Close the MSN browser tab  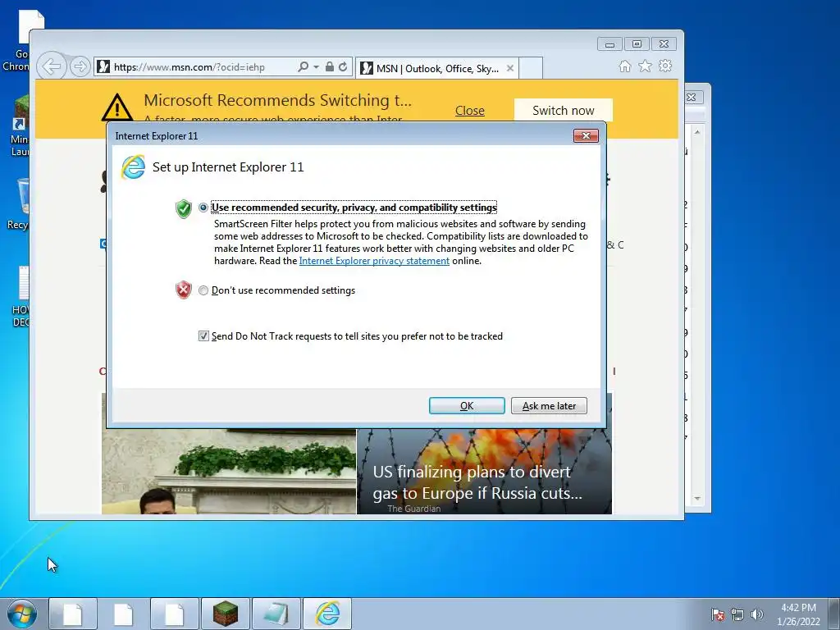510,68
